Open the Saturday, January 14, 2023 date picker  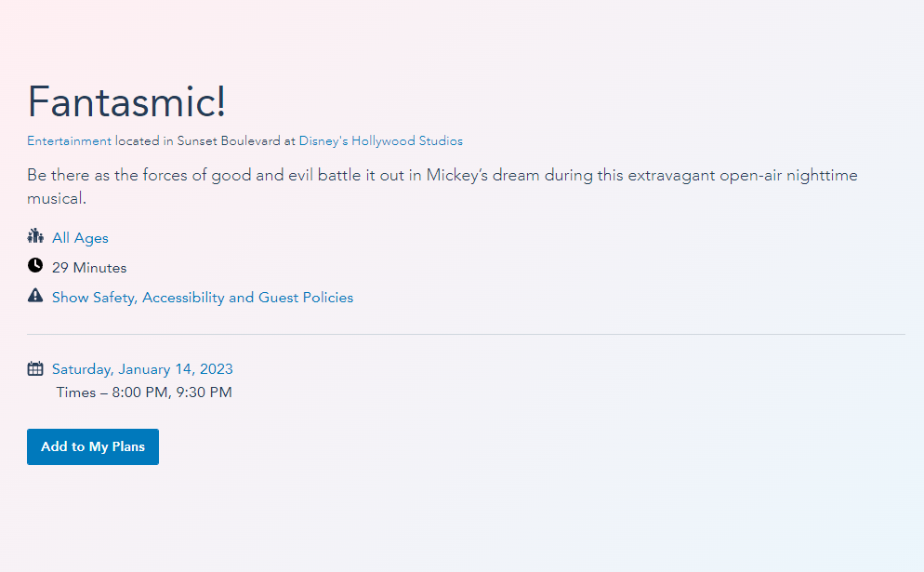pos(142,369)
